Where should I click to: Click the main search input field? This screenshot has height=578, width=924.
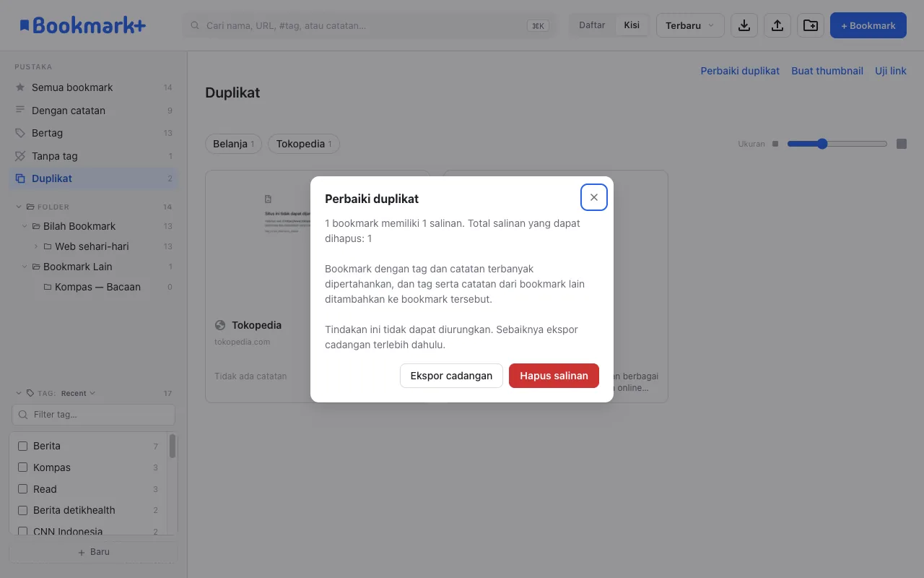coord(370,25)
